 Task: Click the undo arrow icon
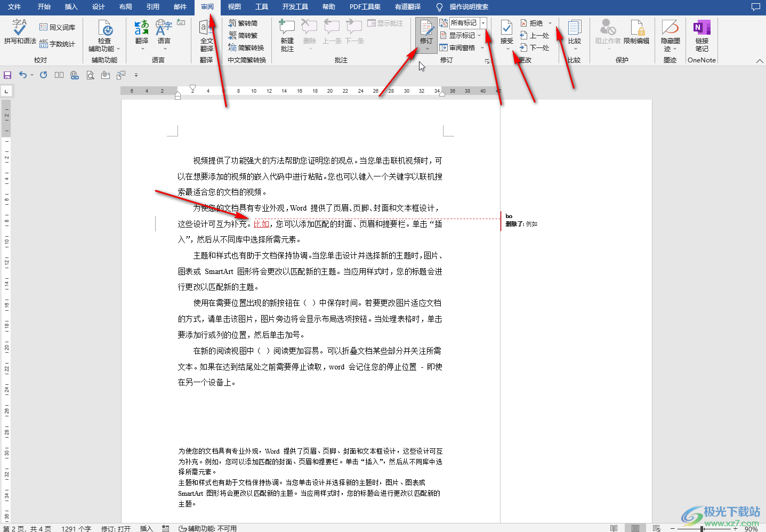click(22, 75)
